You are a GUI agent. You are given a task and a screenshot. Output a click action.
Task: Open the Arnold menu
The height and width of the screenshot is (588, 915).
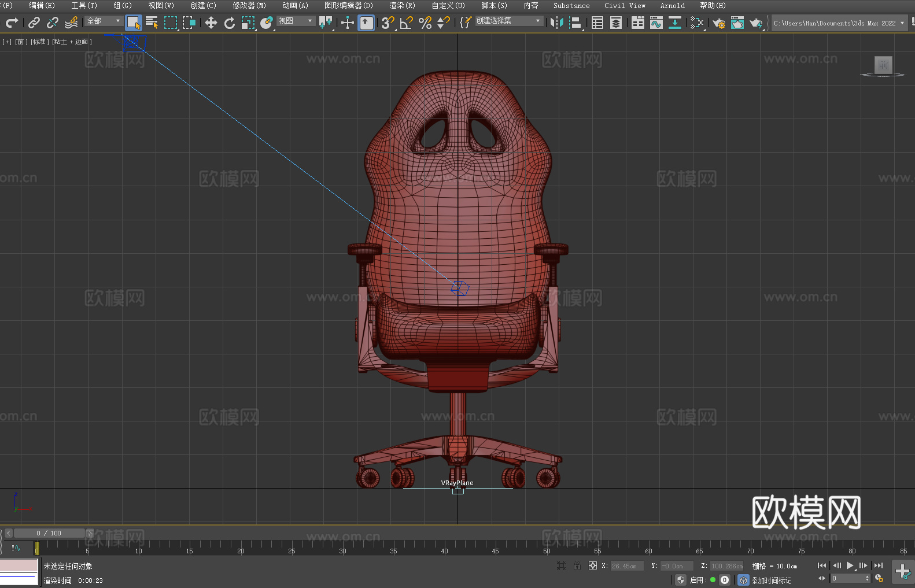click(x=672, y=5)
